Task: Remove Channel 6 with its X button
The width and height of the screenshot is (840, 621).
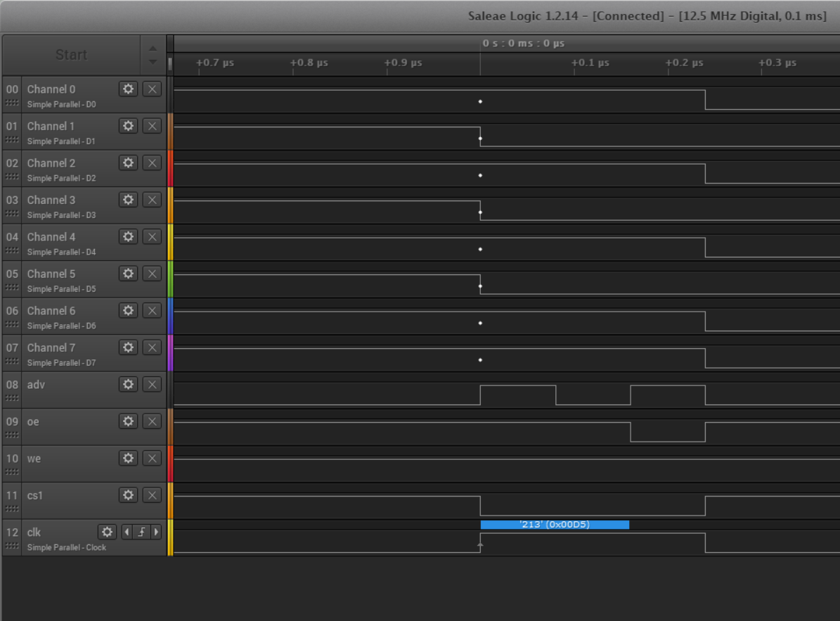Action: [152, 311]
